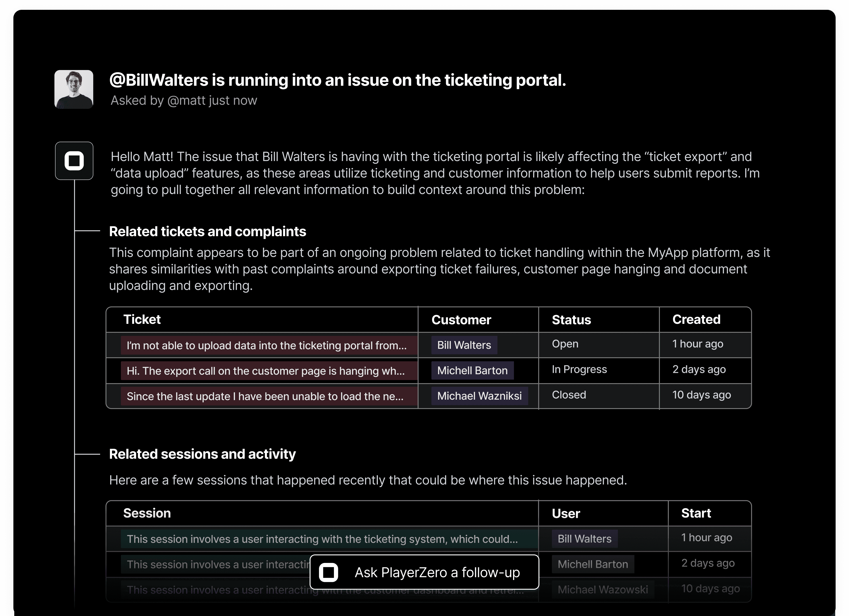The height and width of the screenshot is (616, 849).
Task: Open Bill Walters' ticketing system session row
Action: (322, 539)
